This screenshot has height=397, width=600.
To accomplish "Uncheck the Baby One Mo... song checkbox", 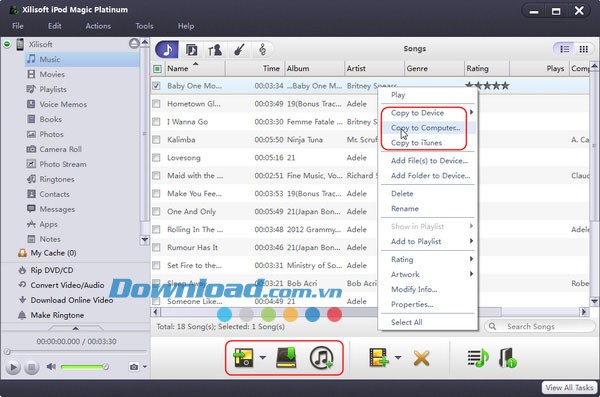I will click(156, 86).
